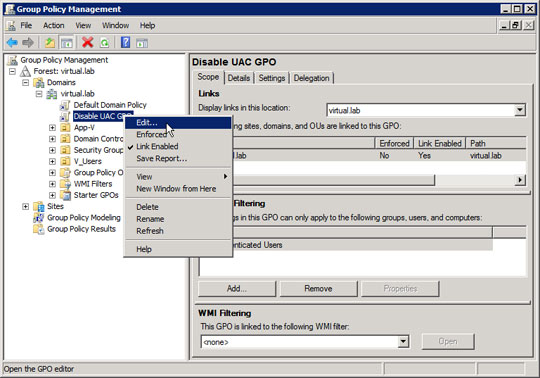Collapse the Domains tree node
This screenshot has height=378, width=540.
point(25,83)
